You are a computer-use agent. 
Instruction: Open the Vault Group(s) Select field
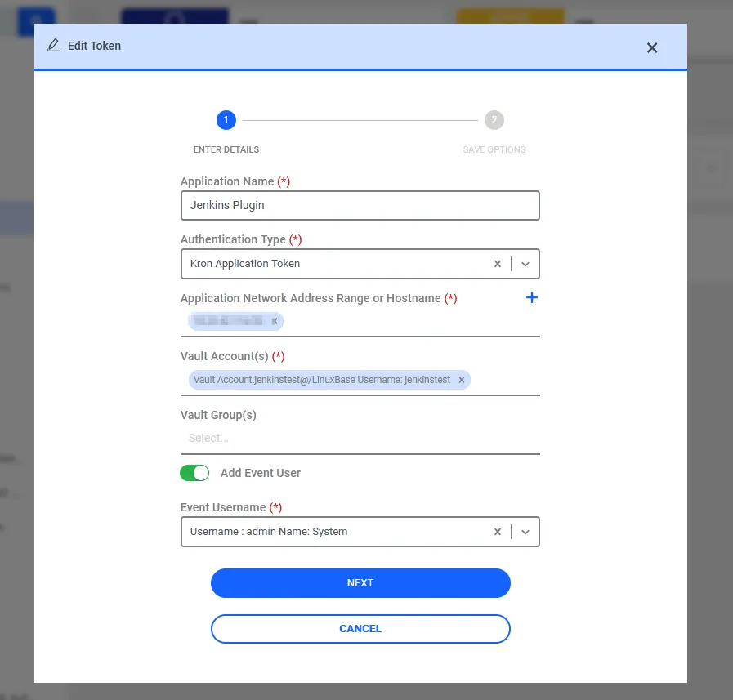click(360, 438)
